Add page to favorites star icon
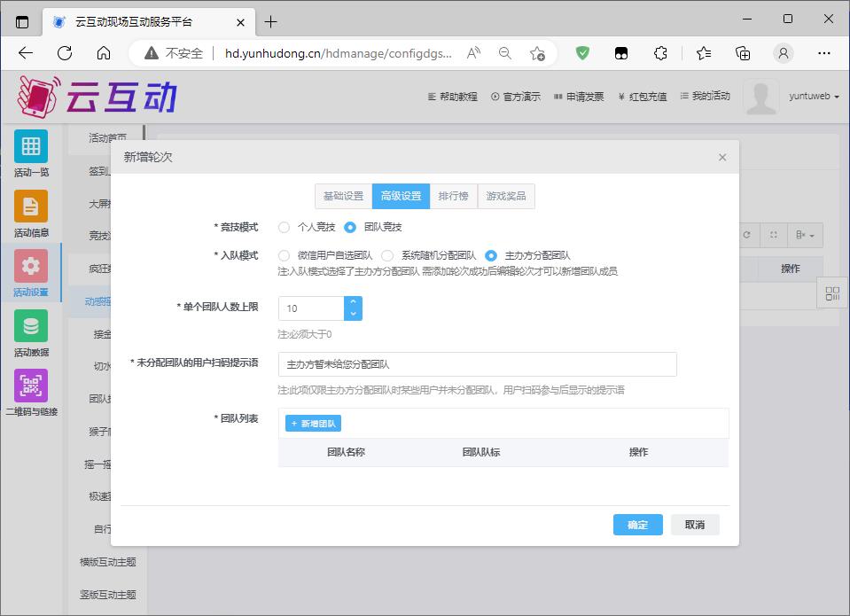 click(537, 53)
